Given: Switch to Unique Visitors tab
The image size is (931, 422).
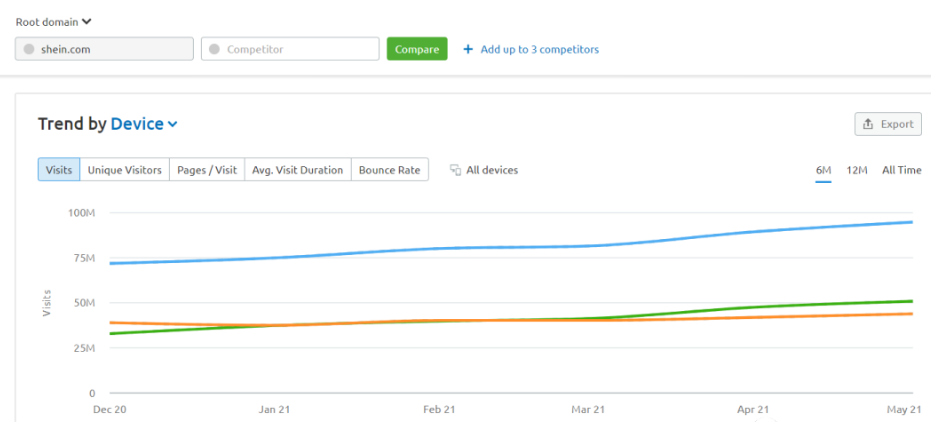Looking at the screenshot, I should point(124,170).
